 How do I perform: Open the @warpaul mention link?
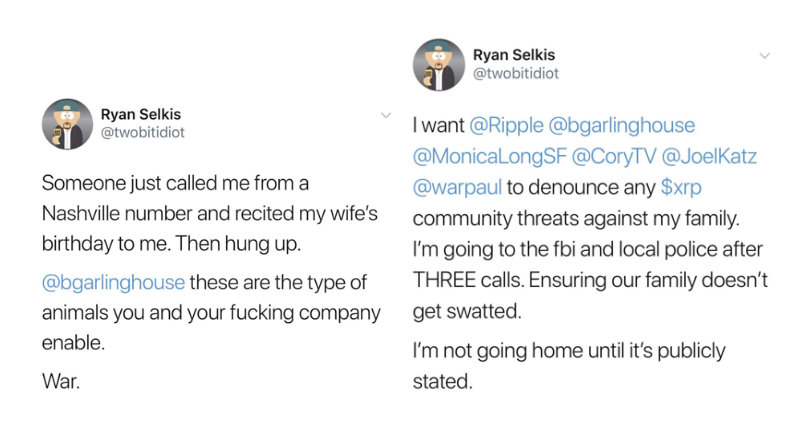point(457,187)
